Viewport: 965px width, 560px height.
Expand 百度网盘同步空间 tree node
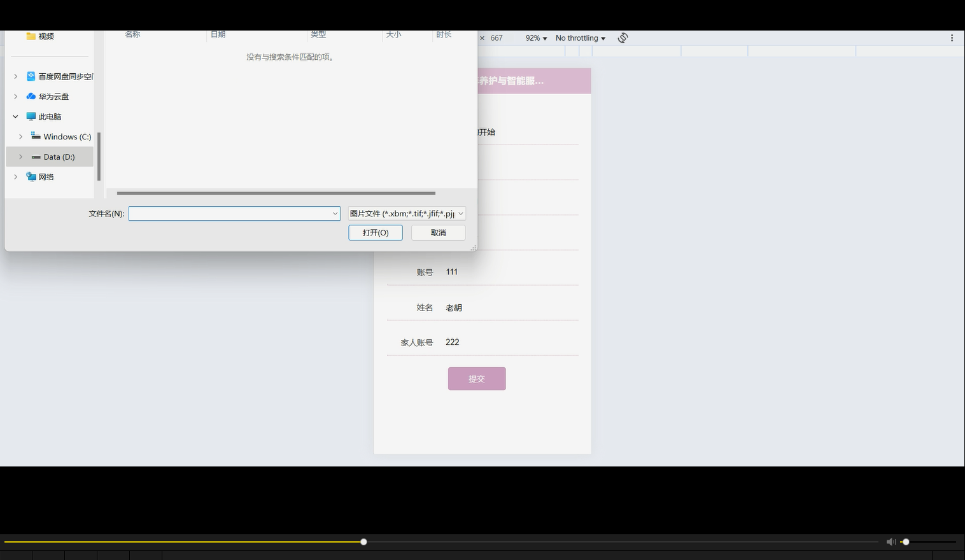coord(16,76)
